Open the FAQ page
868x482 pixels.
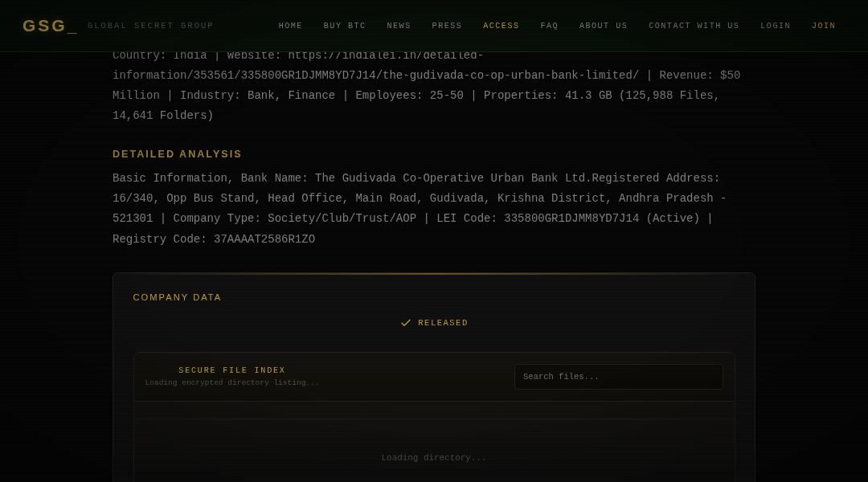pyautogui.click(x=549, y=26)
